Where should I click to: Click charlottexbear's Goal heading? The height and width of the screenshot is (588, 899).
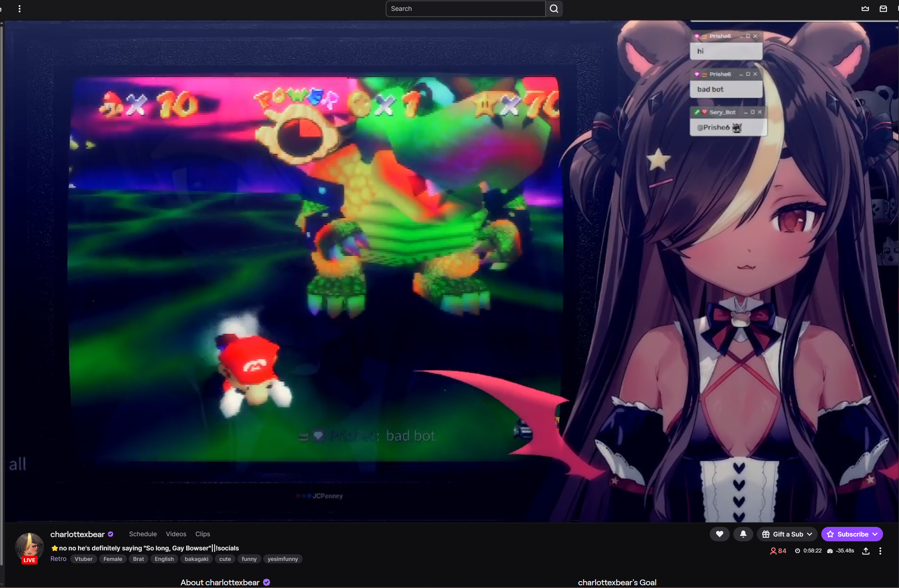point(617,582)
